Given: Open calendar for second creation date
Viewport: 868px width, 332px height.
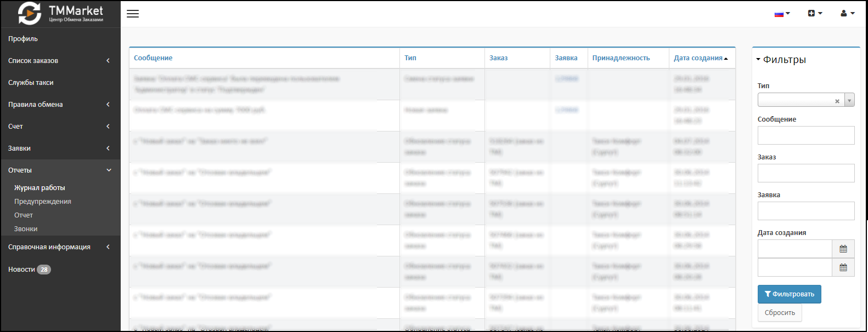Looking at the screenshot, I should 843,267.
